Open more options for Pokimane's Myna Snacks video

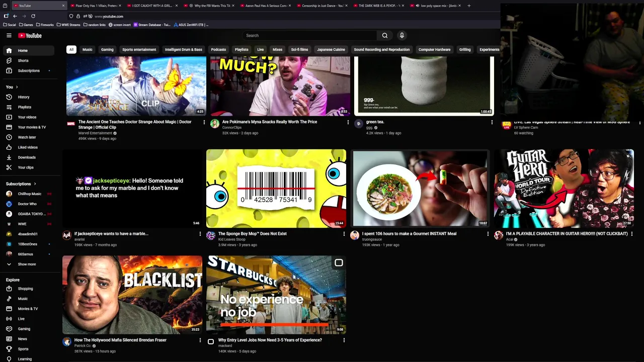[x=348, y=122]
